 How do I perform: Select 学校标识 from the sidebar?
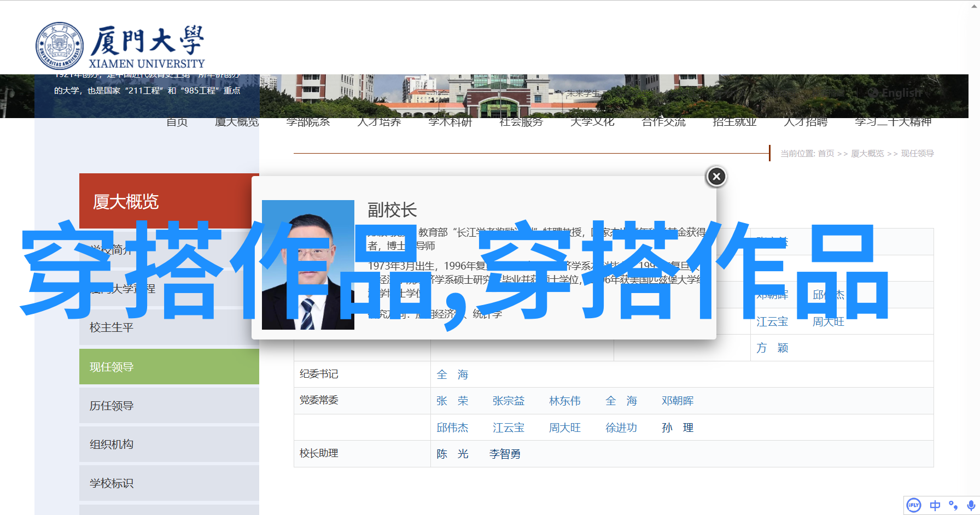(112, 483)
